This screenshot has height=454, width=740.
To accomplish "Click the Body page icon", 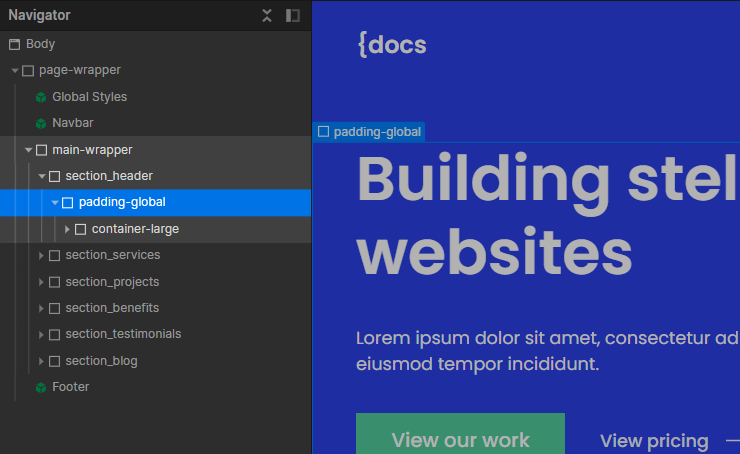I will click(15, 44).
